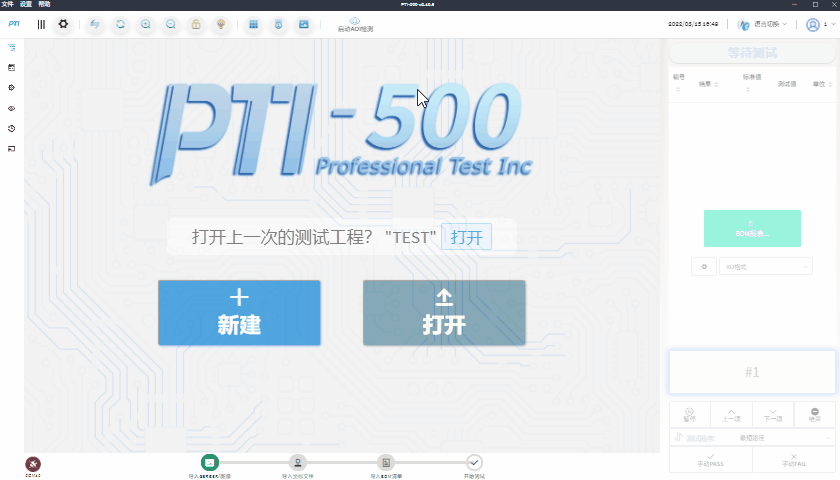The height and width of the screenshot is (480, 840).
Task: Open the gear settings in top toolbar
Action: (x=63, y=24)
